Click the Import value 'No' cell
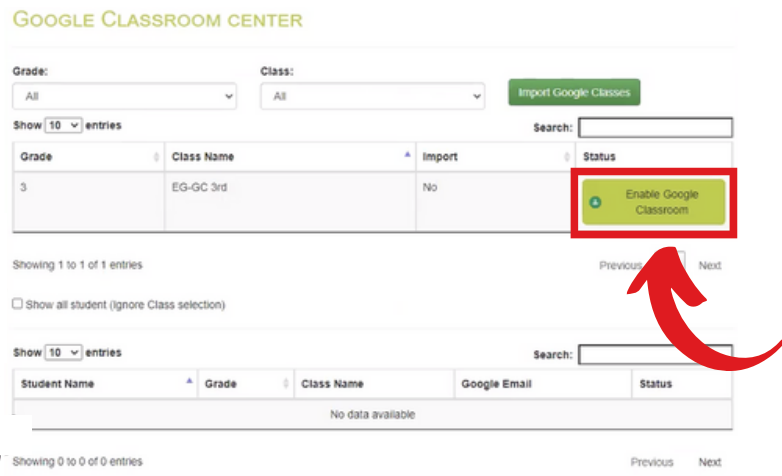Screen dimensions: 782x476 pyautogui.click(x=496, y=202)
